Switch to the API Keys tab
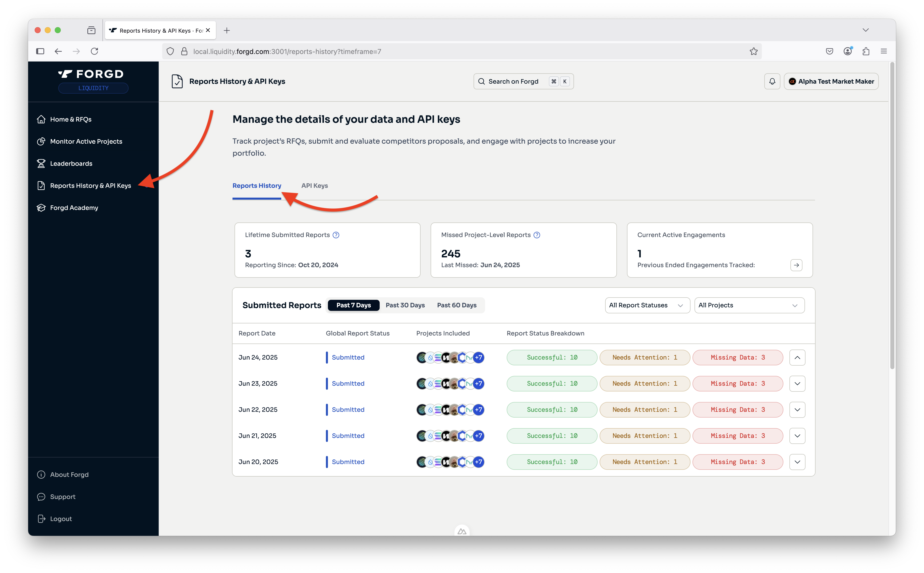Screen dimensions: 924x573 (314, 186)
